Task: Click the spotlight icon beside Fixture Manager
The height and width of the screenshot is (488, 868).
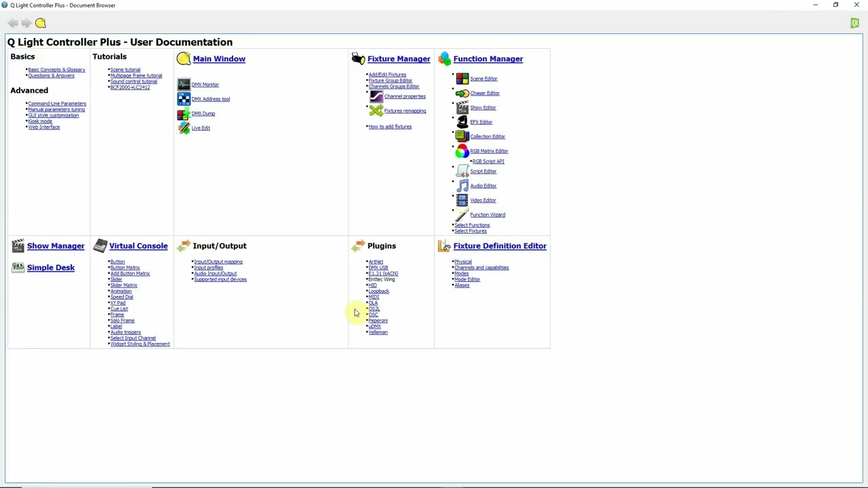Action: pos(358,59)
